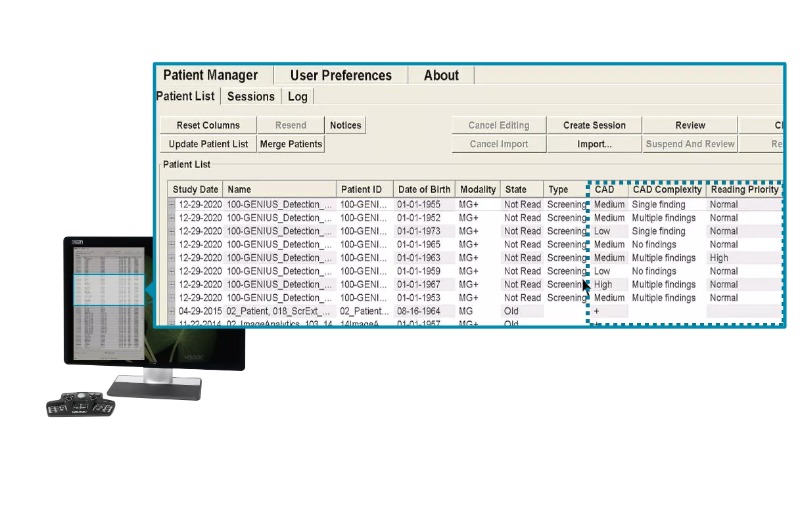Click the Update Patient List button
802x532 pixels.
click(x=207, y=144)
